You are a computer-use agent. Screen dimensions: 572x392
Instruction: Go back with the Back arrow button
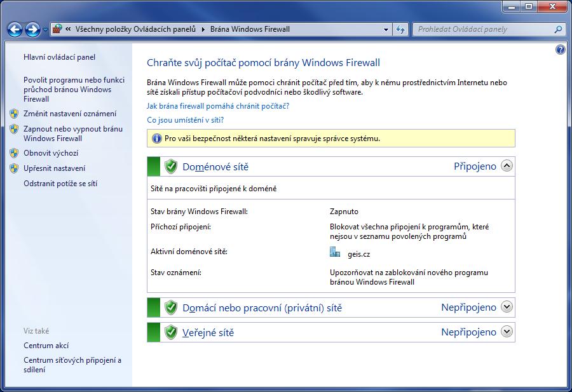click(x=15, y=29)
